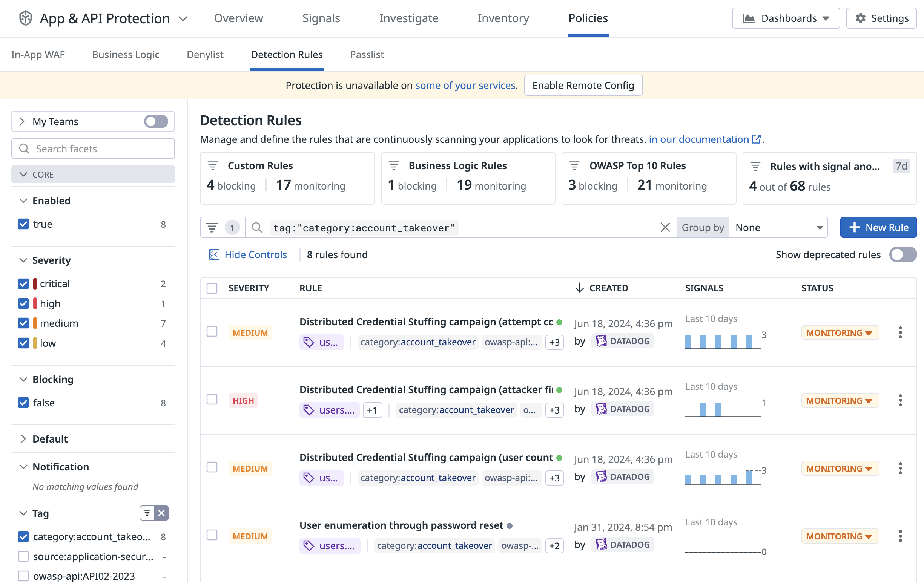
Task: Open MONITORING status dropdown for first rule
Action: [839, 332]
